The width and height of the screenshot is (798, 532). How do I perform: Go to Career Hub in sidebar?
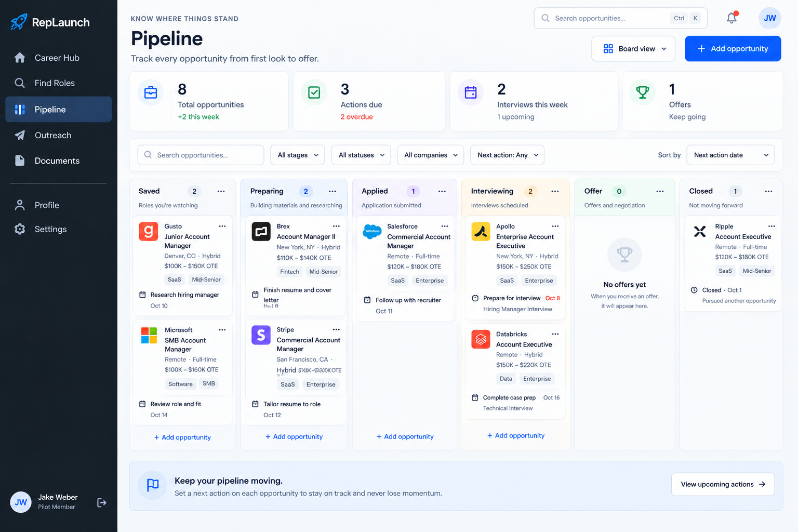pos(58,58)
